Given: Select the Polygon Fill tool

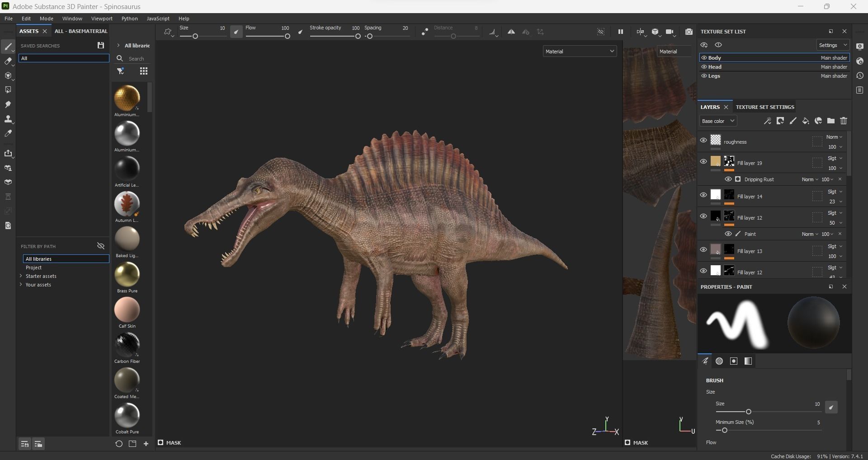Looking at the screenshot, I should (x=8, y=90).
